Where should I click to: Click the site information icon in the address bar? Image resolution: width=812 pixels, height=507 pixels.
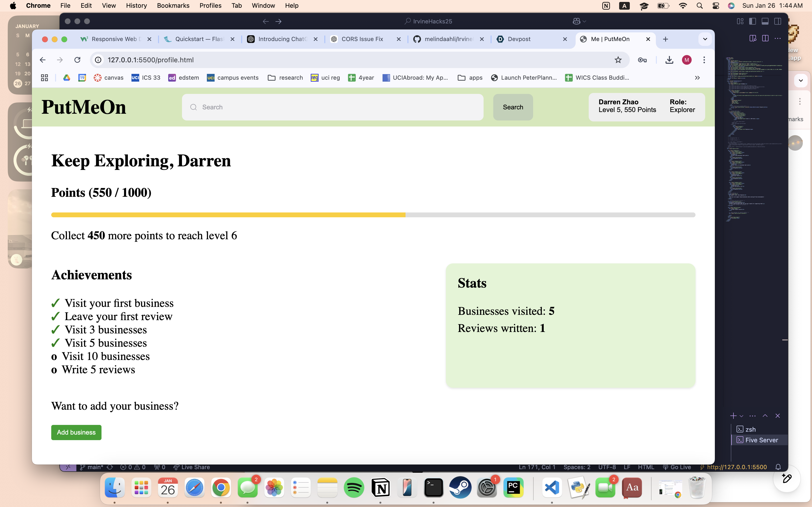(98, 60)
